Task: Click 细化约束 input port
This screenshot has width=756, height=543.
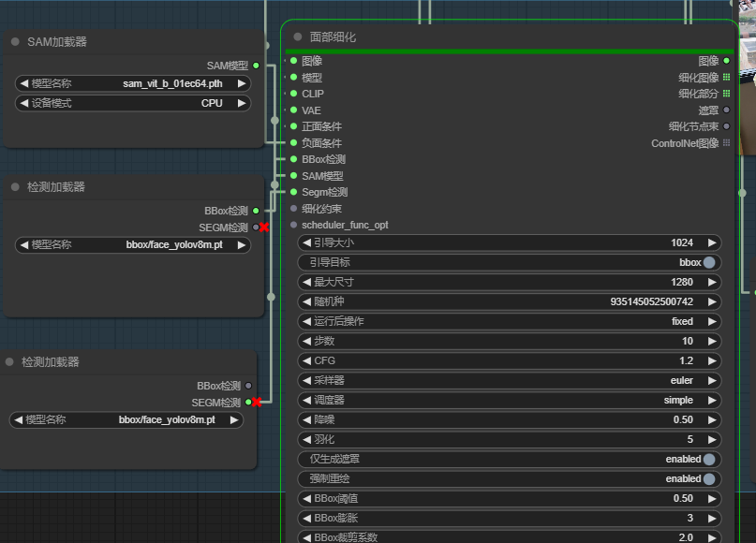Action: point(293,208)
